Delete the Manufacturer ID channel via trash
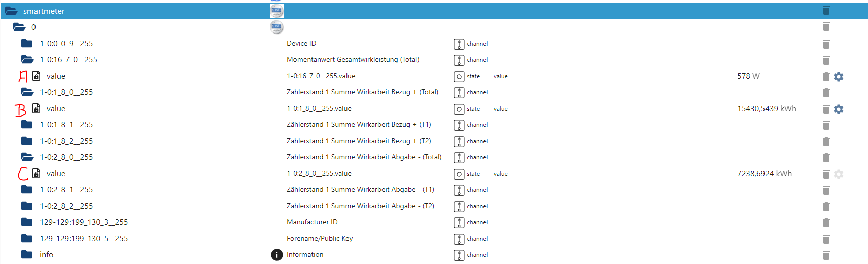The height and width of the screenshot is (264, 868). (826, 223)
